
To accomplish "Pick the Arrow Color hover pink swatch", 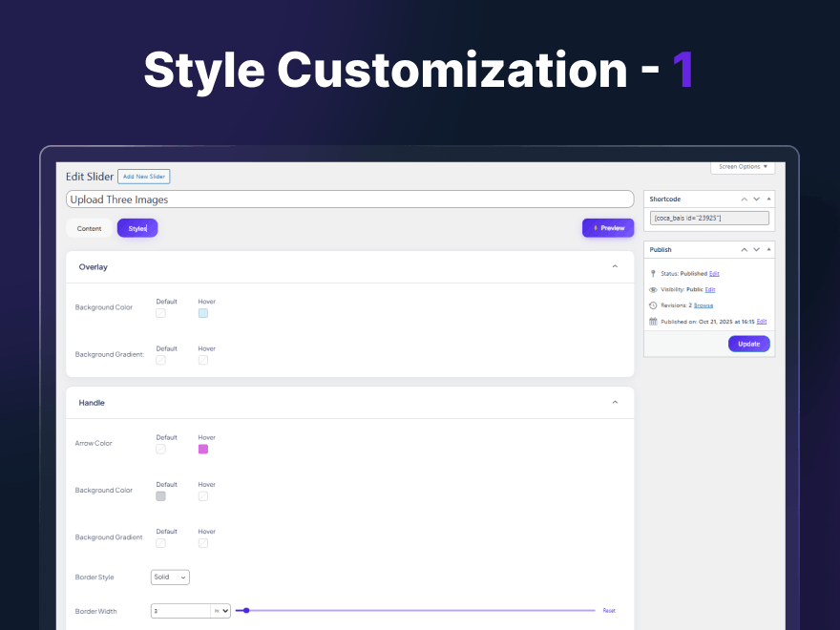I will (203, 450).
